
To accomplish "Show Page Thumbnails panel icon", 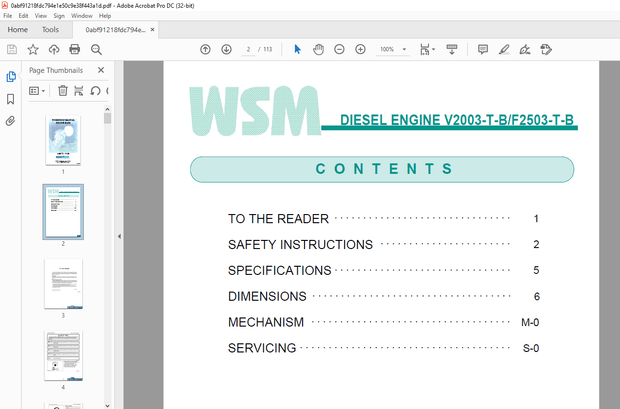I will (x=11, y=77).
